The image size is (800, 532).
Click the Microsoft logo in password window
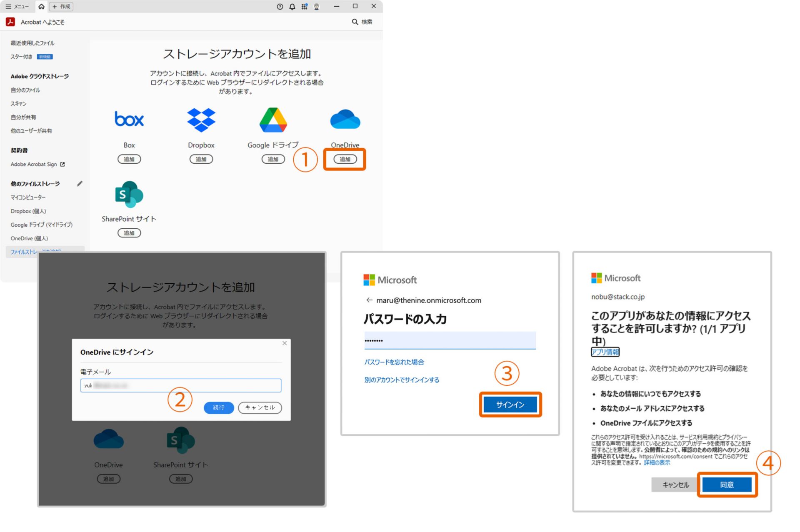(x=390, y=280)
